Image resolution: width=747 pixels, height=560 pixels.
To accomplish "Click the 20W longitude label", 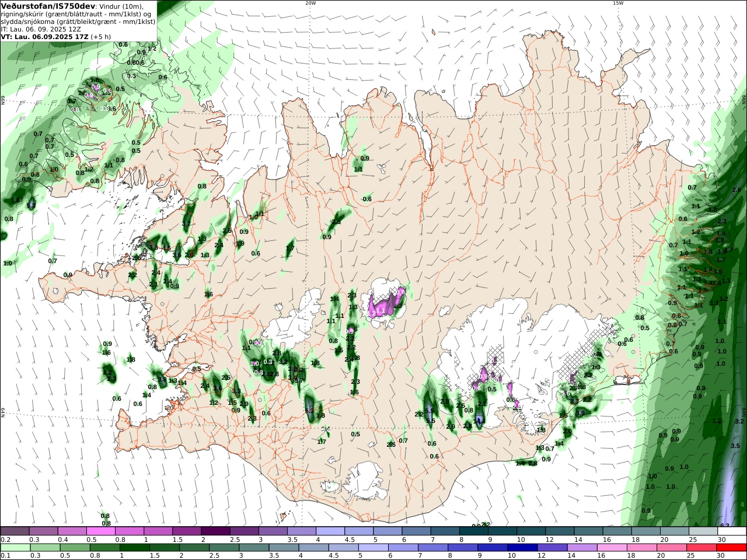I will point(310,3).
